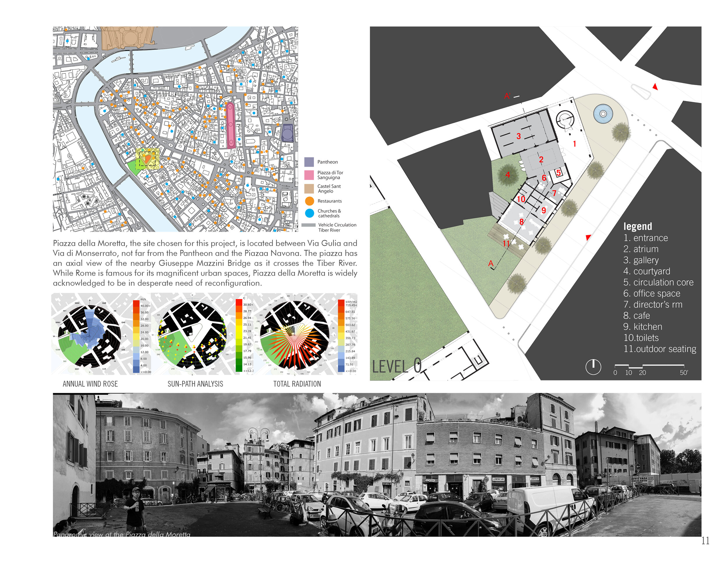Click the purple Pantheon shape on map
The image size is (728, 563).
[x=287, y=133]
